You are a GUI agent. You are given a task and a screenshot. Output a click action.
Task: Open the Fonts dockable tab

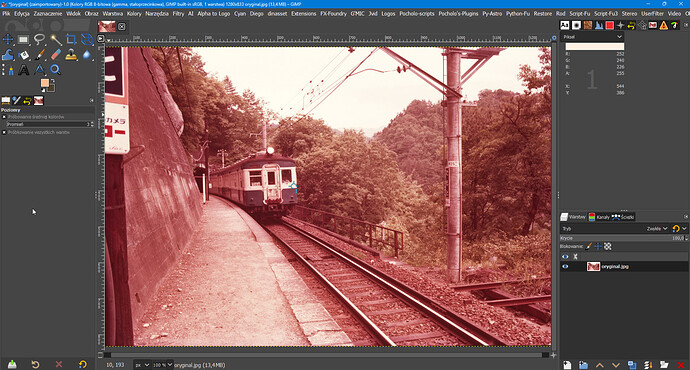click(x=565, y=26)
